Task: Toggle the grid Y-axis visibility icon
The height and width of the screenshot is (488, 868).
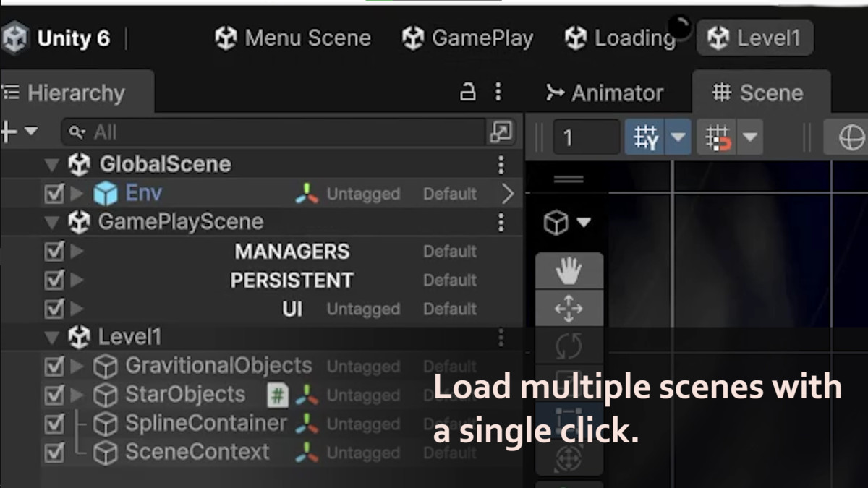Action: [645, 137]
